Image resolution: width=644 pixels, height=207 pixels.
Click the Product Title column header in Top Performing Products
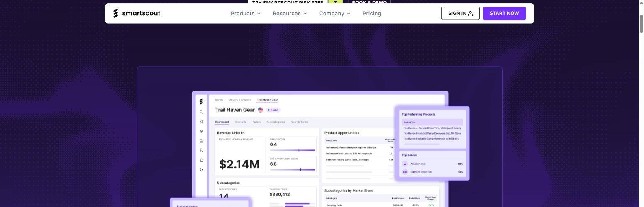pos(410,123)
